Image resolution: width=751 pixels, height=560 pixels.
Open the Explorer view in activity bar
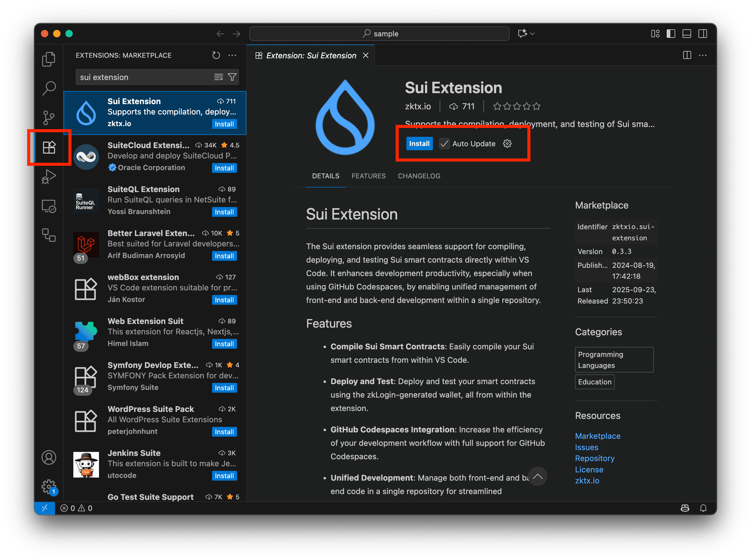[x=49, y=59]
